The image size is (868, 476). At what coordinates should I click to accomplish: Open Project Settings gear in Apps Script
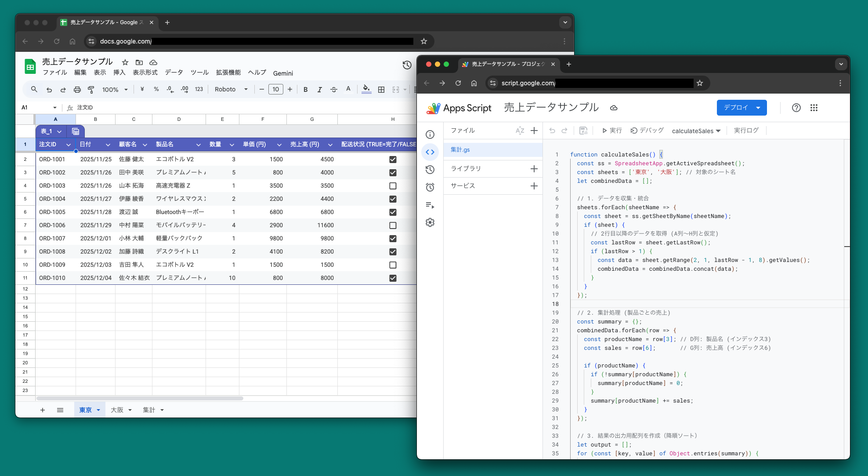tap(430, 222)
